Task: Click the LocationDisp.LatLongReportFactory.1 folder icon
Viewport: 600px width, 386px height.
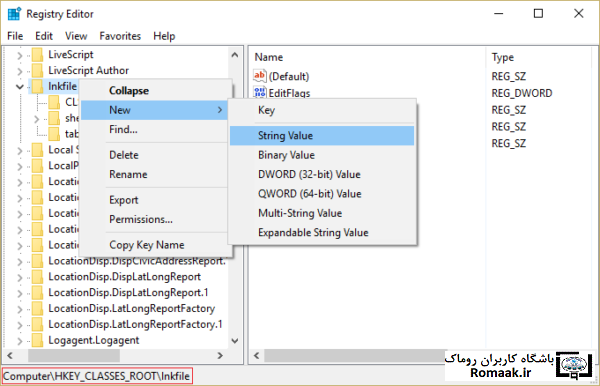Action: (38, 324)
